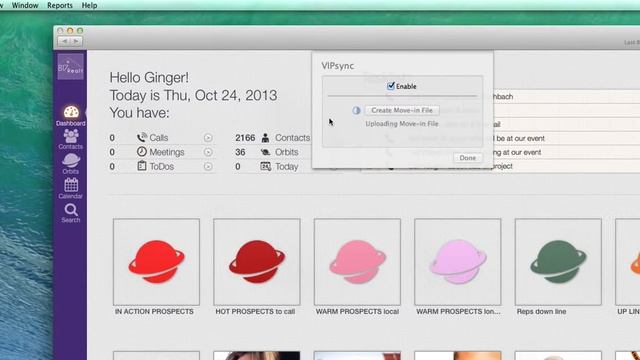Click the VIPsync popup title
The height and width of the screenshot is (360, 640).
tap(338, 66)
